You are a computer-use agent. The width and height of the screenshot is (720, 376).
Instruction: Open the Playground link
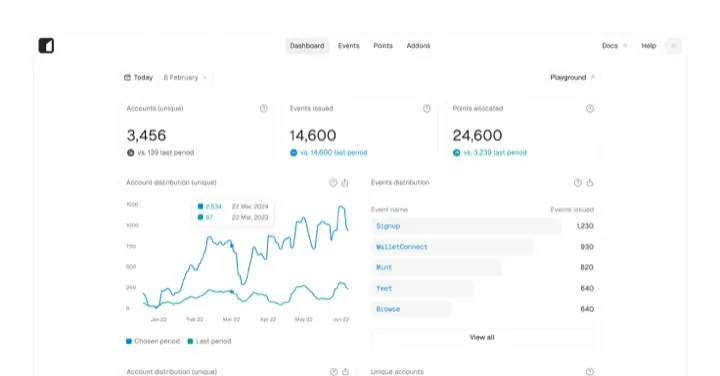(572, 78)
